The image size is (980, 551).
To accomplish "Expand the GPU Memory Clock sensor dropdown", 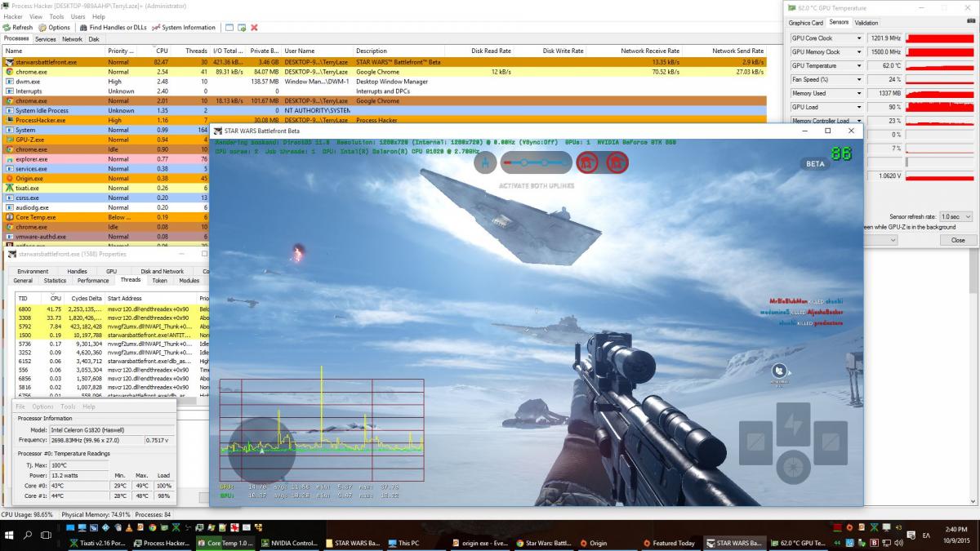I will tap(858, 52).
